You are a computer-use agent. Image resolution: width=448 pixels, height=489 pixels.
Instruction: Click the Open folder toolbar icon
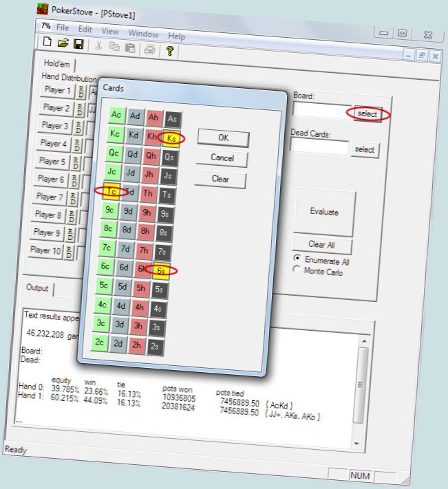pos(63,43)
